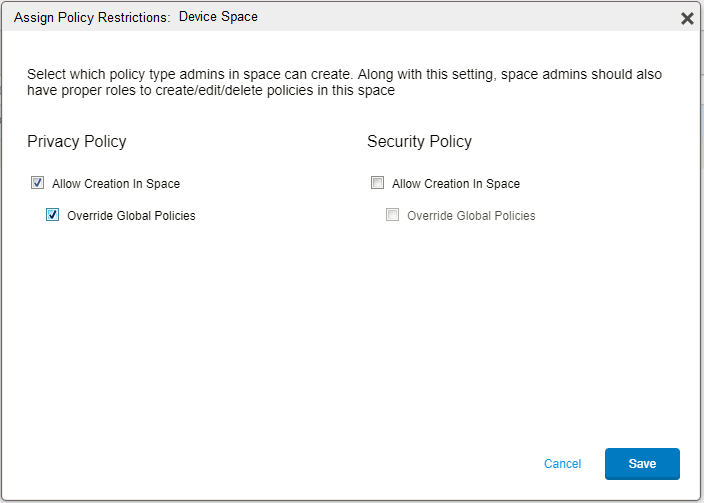Enable Security Policy Allow Creation In Space

tap(377, 183)
